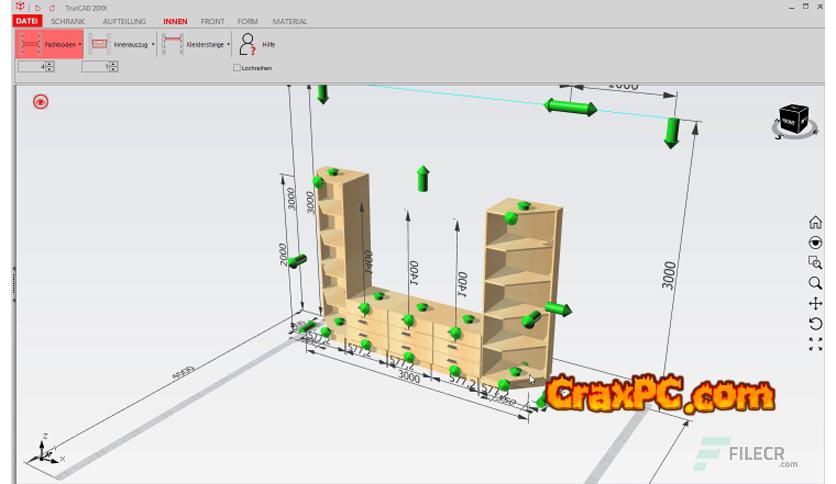Image resolution: width=836 pixels, height=484 pixels.
Task: Click the home view icon
Action: click(816, 222)
